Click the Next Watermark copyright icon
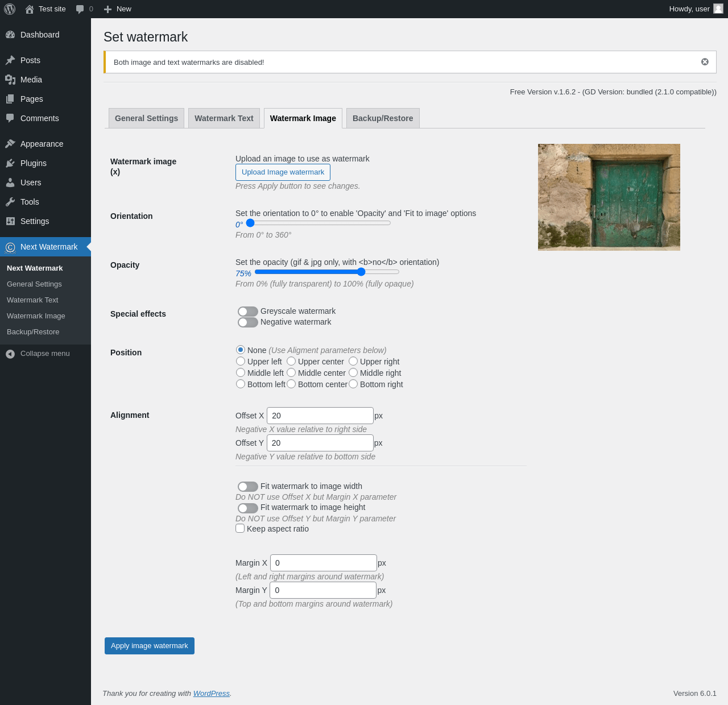 (10, 247)
